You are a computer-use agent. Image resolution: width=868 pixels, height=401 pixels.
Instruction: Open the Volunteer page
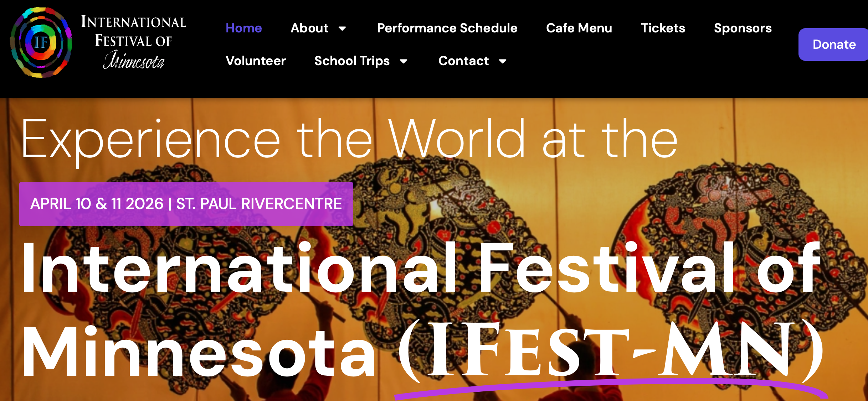tap(256, 61)
